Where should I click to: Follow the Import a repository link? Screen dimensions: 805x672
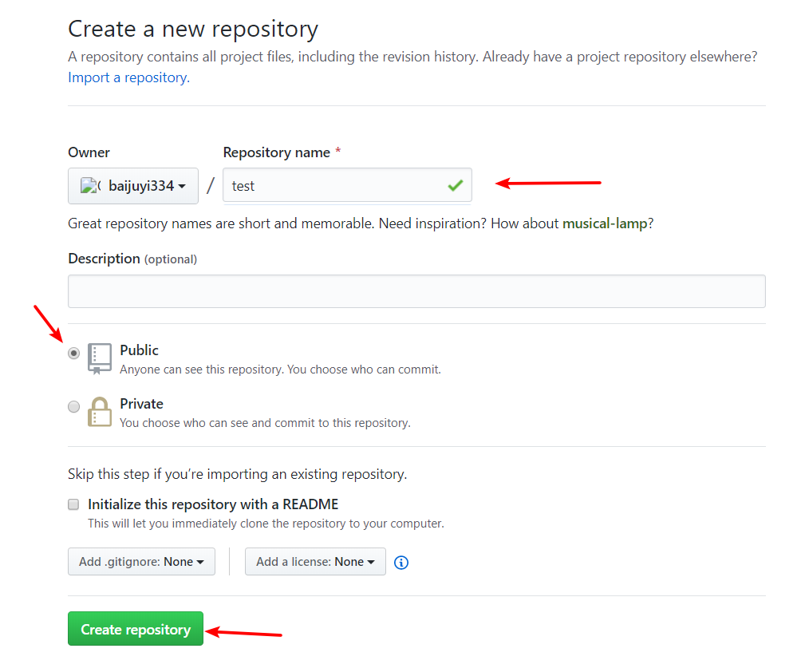[129, 77]
